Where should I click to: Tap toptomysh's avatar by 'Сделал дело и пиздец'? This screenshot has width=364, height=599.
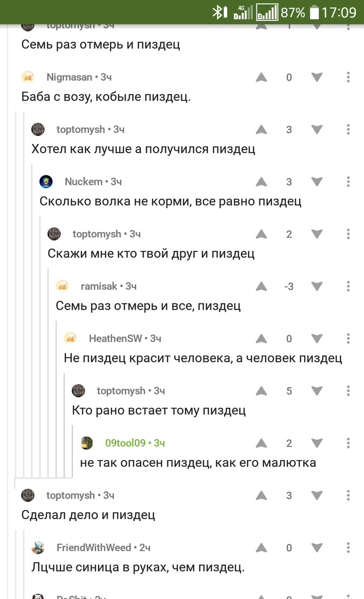28,495
